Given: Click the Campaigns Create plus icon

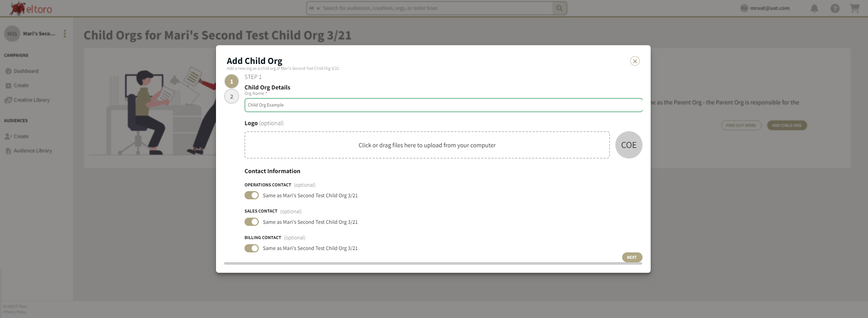Looking at the screenshot, I should point(8,86).
